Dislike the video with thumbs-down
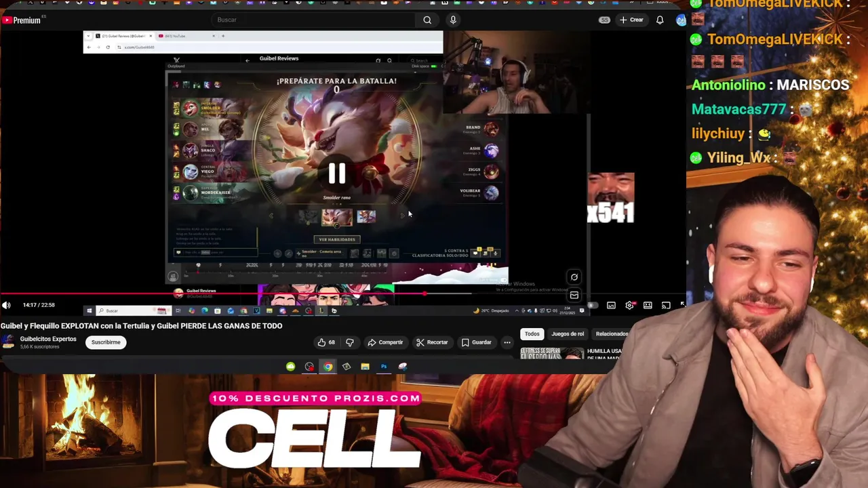This screenshot has width=868, height=488. tap(350, 342)
